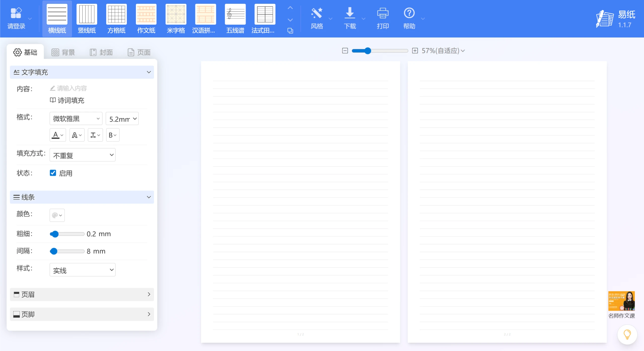Expand the 页脚 footer section
Screen dimensions: 644x351
[82, 314]
